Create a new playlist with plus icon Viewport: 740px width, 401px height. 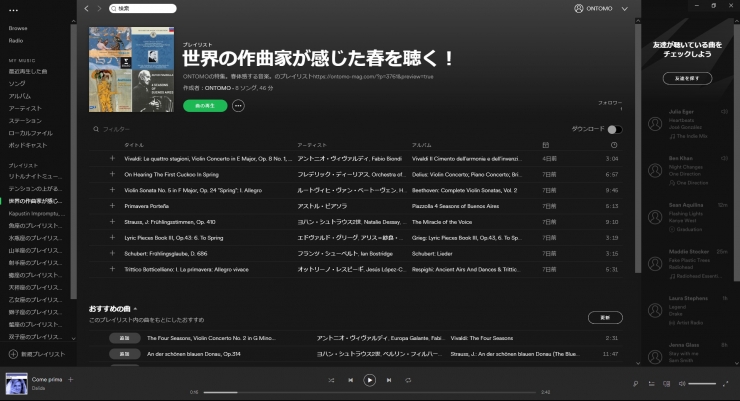tap(13, 354)
